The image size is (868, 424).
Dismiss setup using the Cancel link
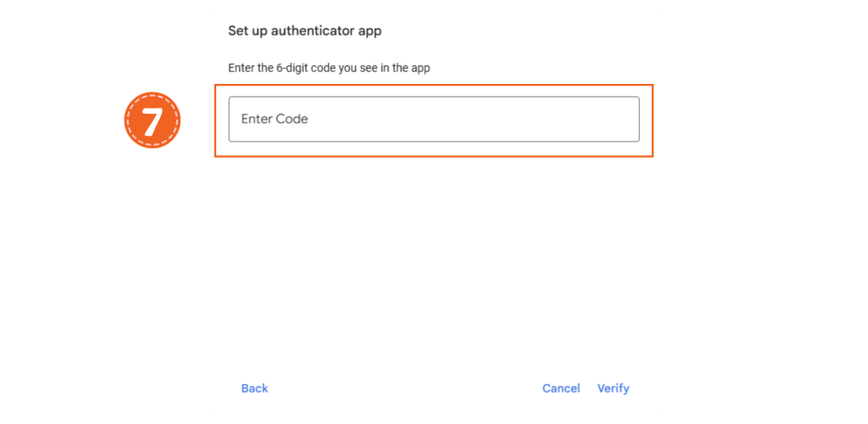coord(561,388)
